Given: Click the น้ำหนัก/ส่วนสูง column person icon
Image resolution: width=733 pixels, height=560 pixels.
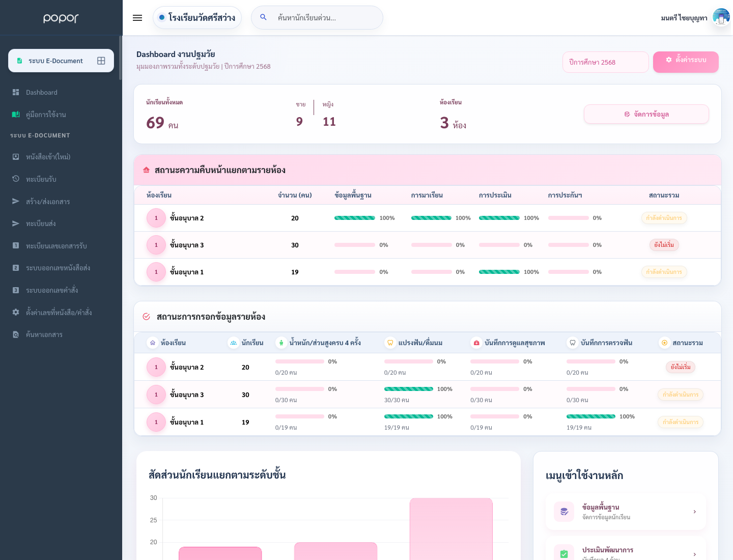Looking at the screenshot, I should 281,343.
